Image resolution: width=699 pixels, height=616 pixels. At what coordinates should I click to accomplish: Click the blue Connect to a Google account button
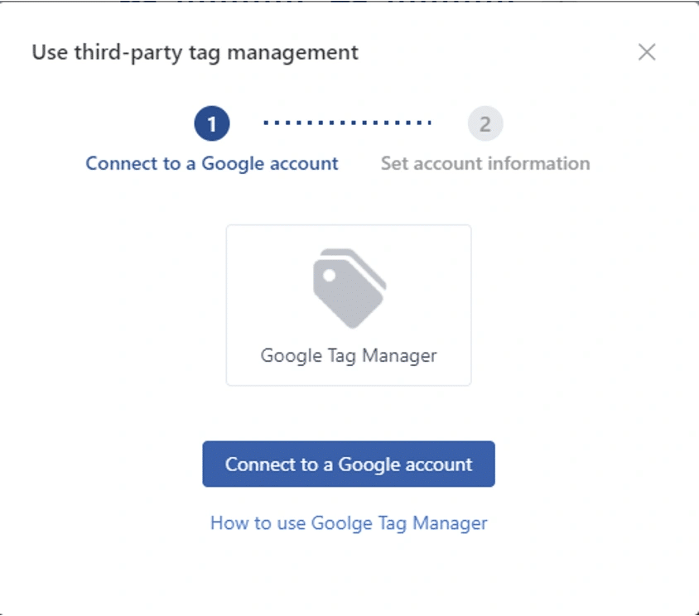click(x=349, y=464)
